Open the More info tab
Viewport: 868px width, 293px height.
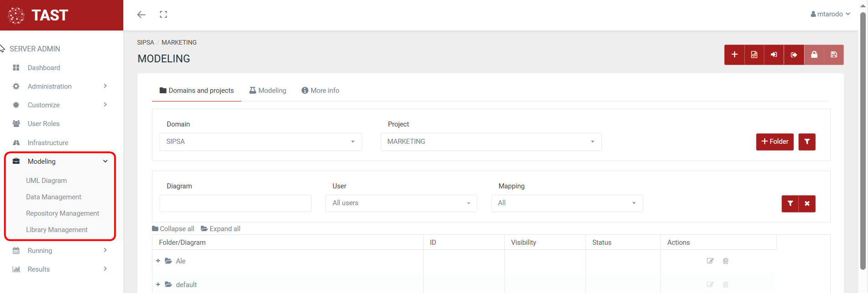pyautogui.click(x=320, y=91)
